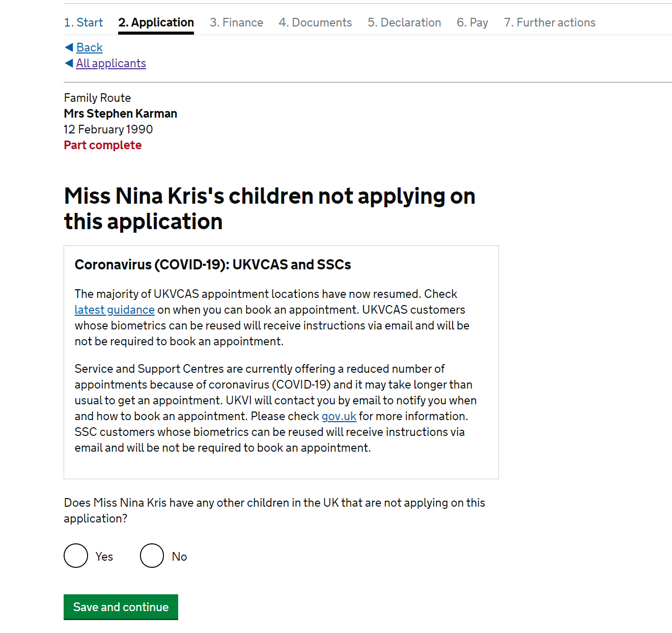Screen dimensions: 672x633
Task: Open the All applicants link
Action: tap(111, 63)
